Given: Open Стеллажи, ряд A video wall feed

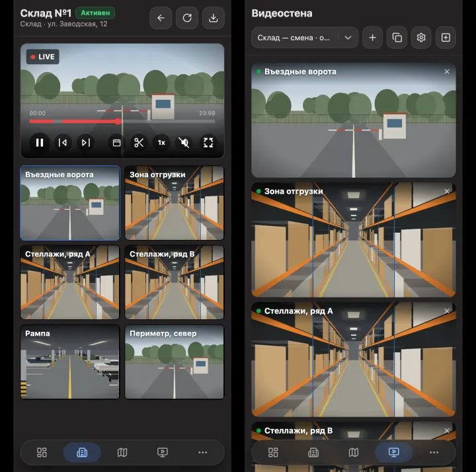Looking at the screenshot, I should [354, 360].
